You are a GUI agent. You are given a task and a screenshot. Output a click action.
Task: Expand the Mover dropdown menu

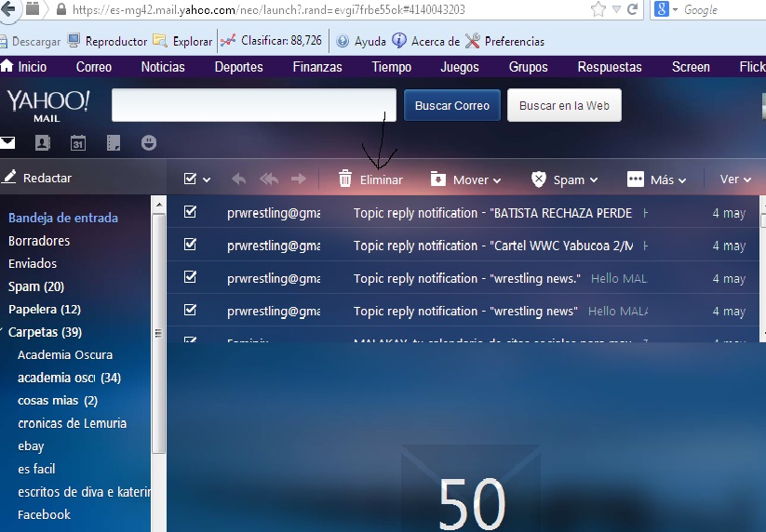pyautogui.click(x=465, y=180)
